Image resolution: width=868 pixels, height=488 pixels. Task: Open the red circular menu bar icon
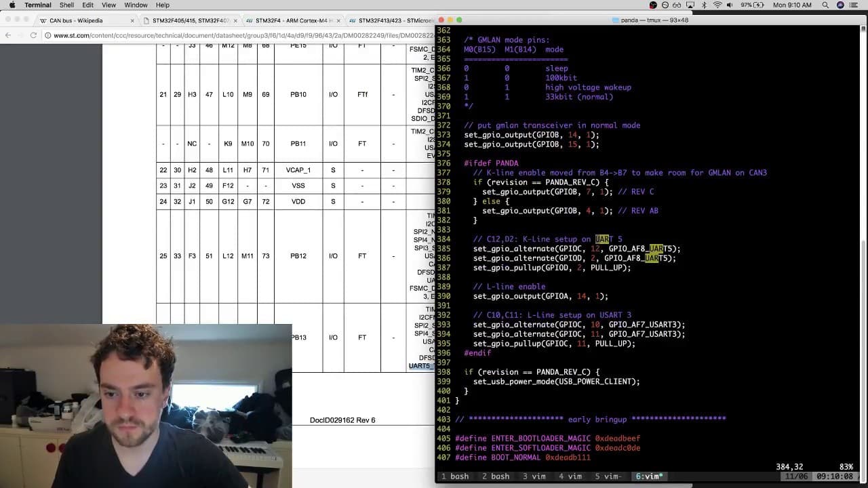pos(653,5)
